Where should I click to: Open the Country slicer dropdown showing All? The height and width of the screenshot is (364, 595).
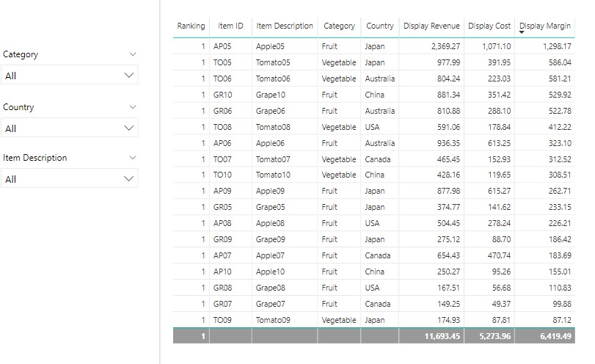70,128
